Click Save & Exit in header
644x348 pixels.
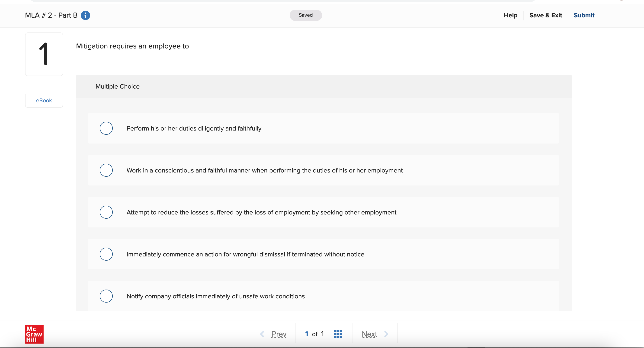click(545, 15)
